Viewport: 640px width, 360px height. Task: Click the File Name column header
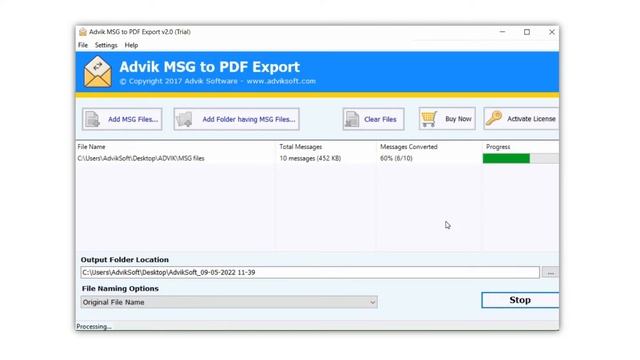pyautogui.click(x=91, y=147)
